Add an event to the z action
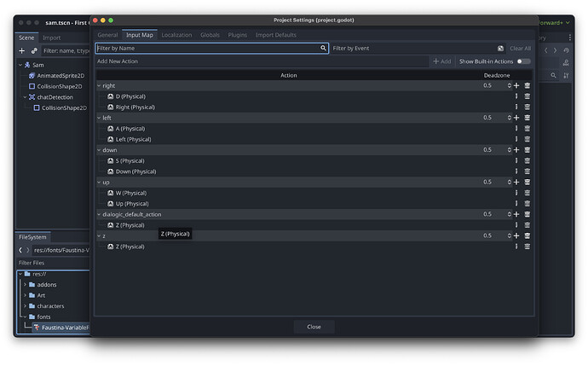The image size is (588, 366). (516, 235)
